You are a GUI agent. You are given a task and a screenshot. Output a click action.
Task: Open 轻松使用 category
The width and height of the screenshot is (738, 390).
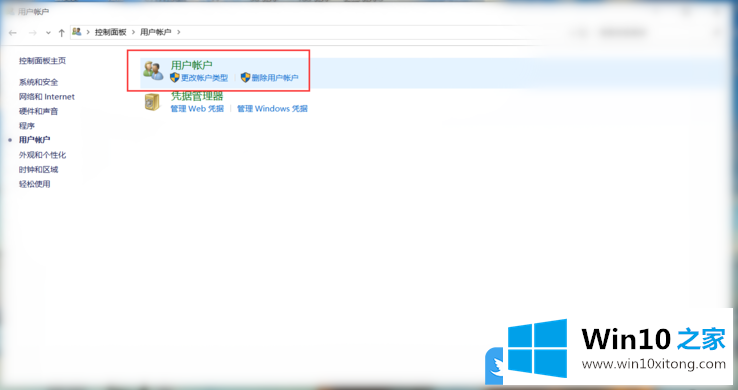tap(34, 184)
